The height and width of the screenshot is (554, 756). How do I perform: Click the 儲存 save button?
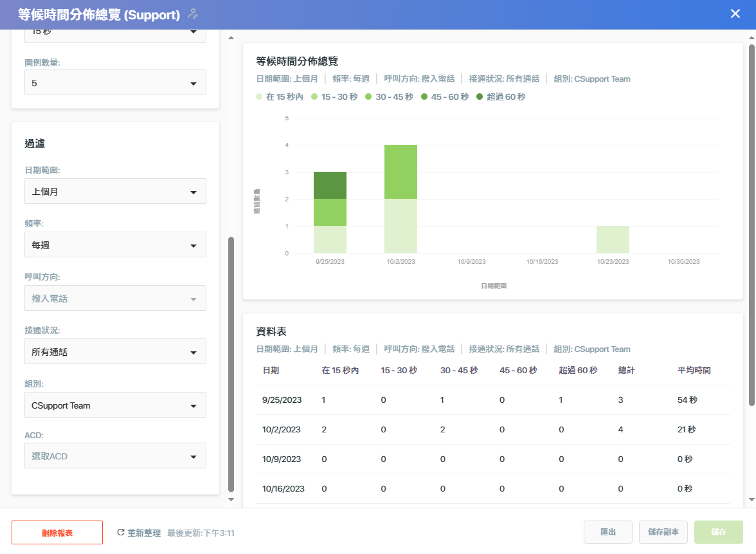coord(719,532)
